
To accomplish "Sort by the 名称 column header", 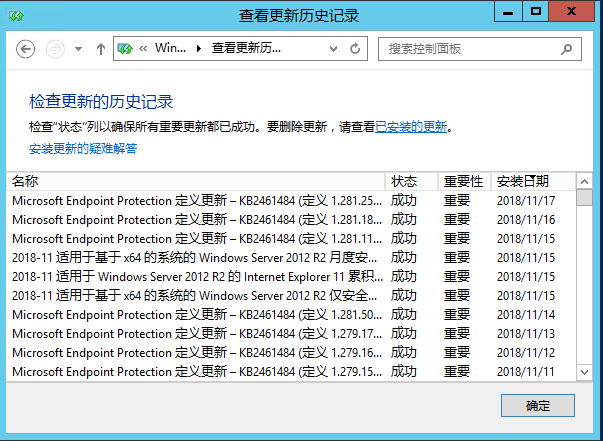I will [196, 181].
